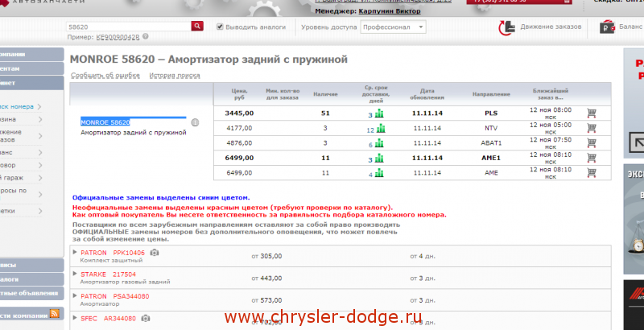This screenshot has width=644, height=330.
Task: Click the 'от 443,00' price text
Action: coord(266,278)
